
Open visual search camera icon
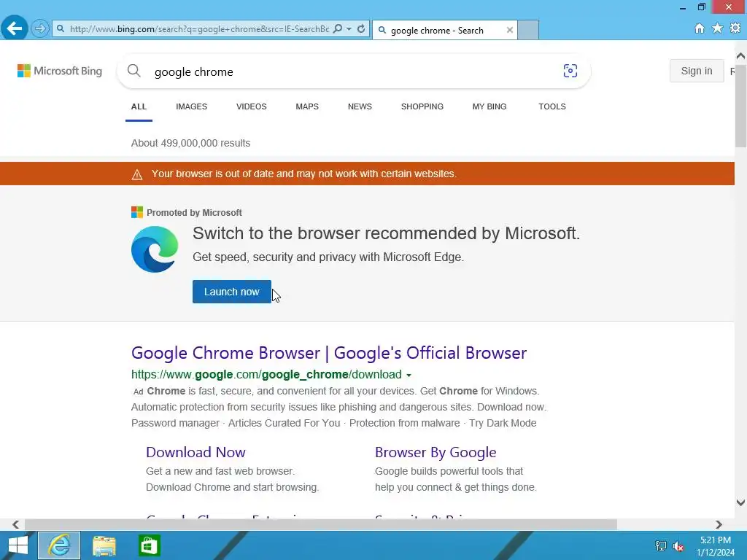(570, 71)
